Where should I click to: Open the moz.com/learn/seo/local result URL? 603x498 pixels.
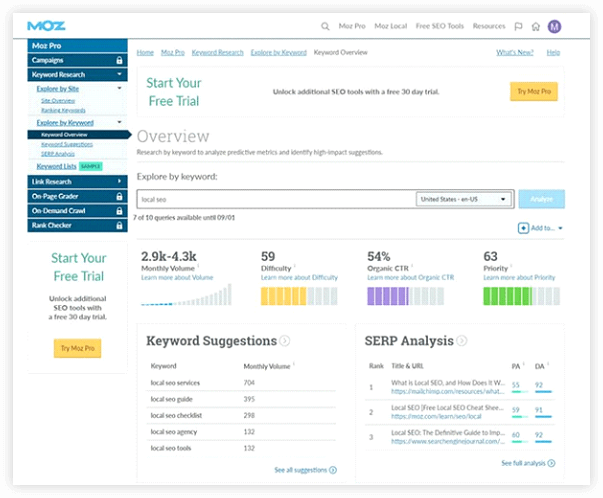tap(436, 416)
